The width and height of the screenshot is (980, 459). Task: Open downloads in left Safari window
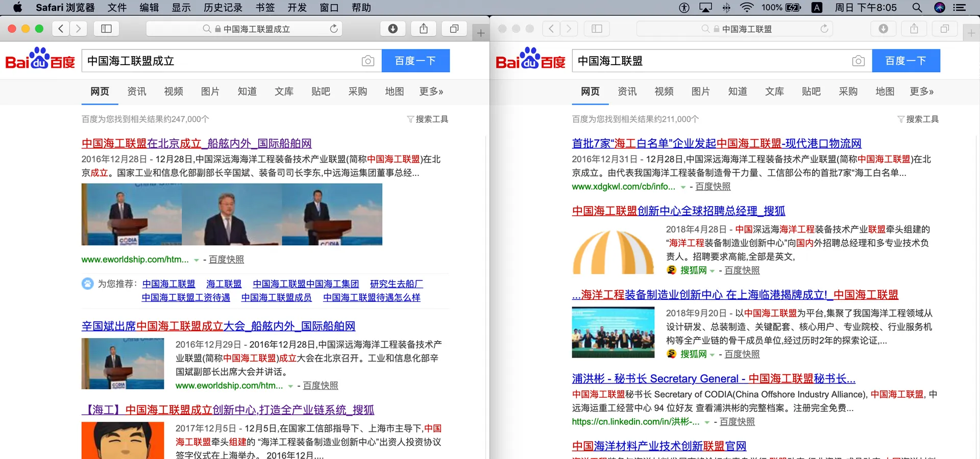[393, 29]
